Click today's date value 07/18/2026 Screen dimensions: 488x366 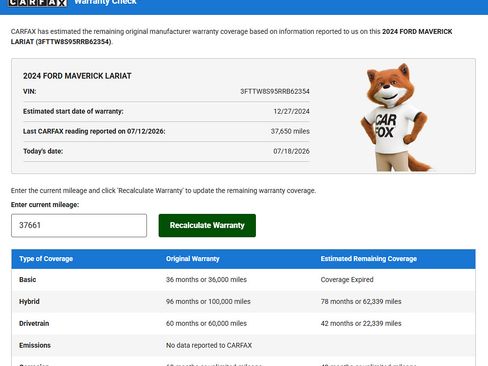pyautogui.click(x=292, y=151)
